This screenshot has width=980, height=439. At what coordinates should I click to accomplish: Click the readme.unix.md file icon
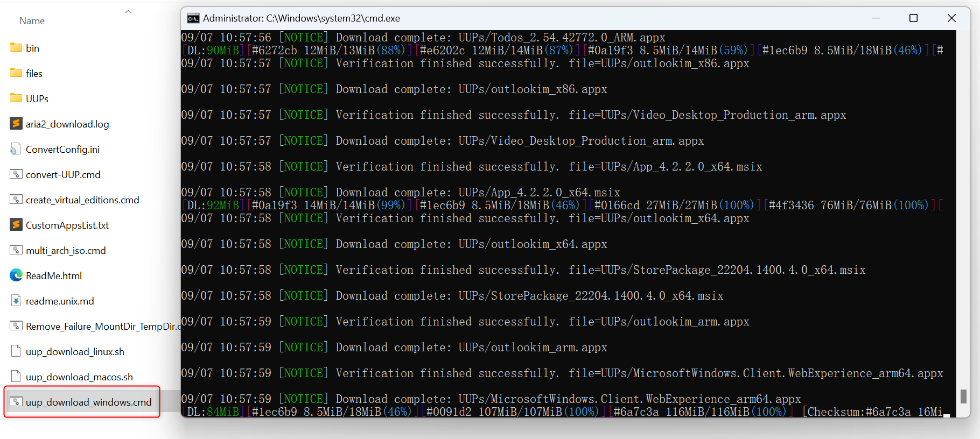click(x=16, y=301)
